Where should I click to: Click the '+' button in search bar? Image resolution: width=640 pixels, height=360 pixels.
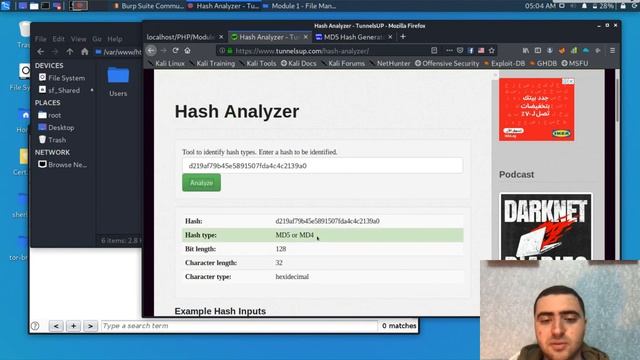click(x=73, y=326)
